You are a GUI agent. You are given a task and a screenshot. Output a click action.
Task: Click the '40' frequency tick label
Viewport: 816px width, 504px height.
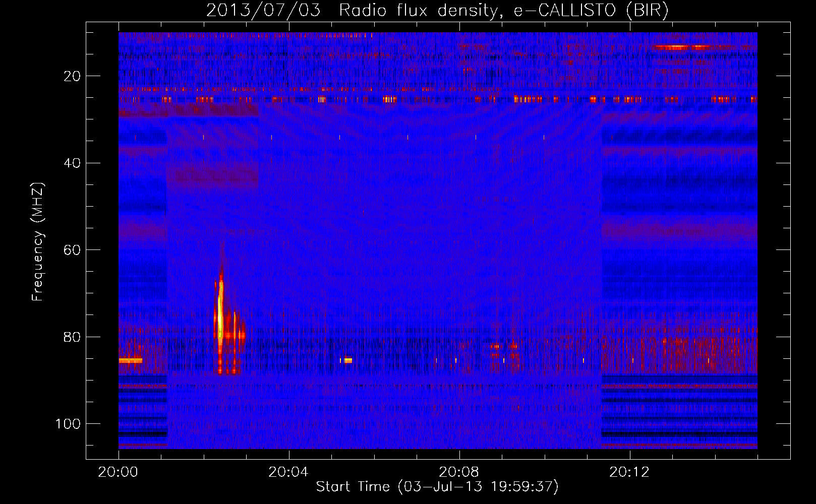pyautogui.click(x=72, y=163)
